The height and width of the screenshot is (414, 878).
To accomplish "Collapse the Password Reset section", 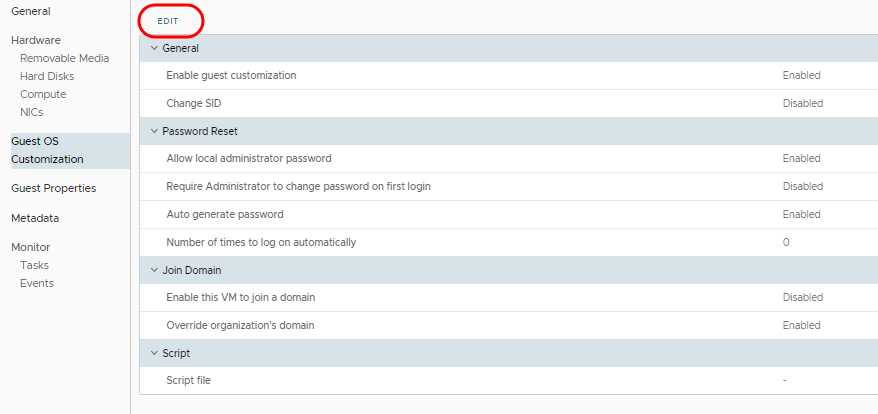I will pos(154,131).
